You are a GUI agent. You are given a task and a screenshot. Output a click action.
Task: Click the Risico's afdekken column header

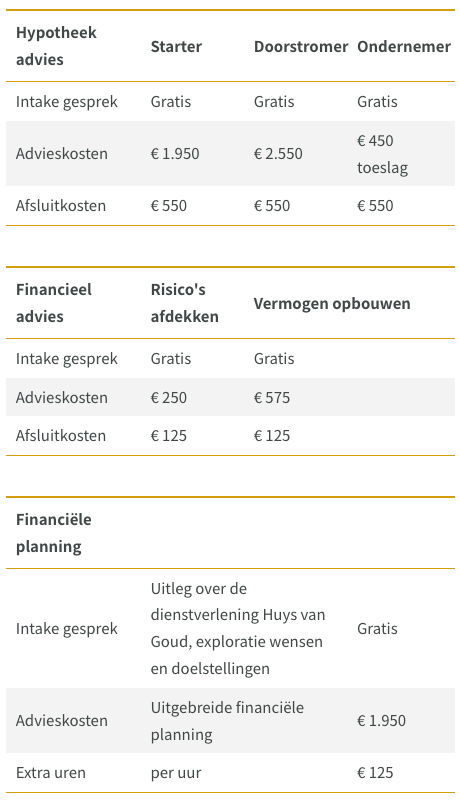coord(185,303)
